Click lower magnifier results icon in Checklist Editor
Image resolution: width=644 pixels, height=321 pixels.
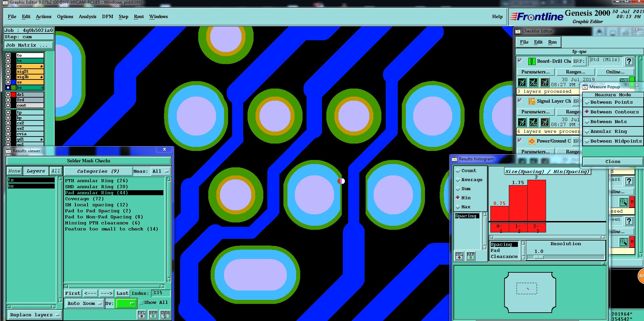coord(624,242)
